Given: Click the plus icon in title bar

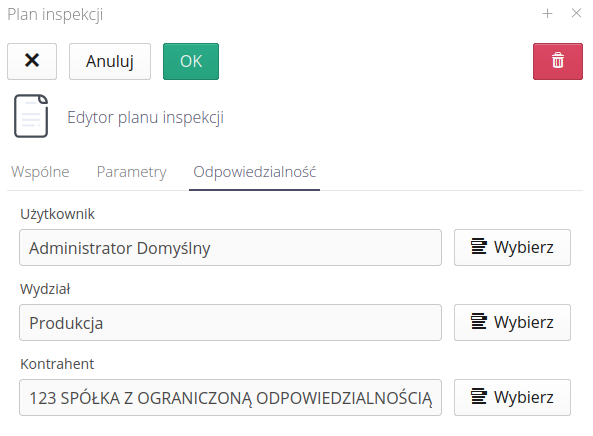Looking at the screenshot, I should click(x=547, y=14).
